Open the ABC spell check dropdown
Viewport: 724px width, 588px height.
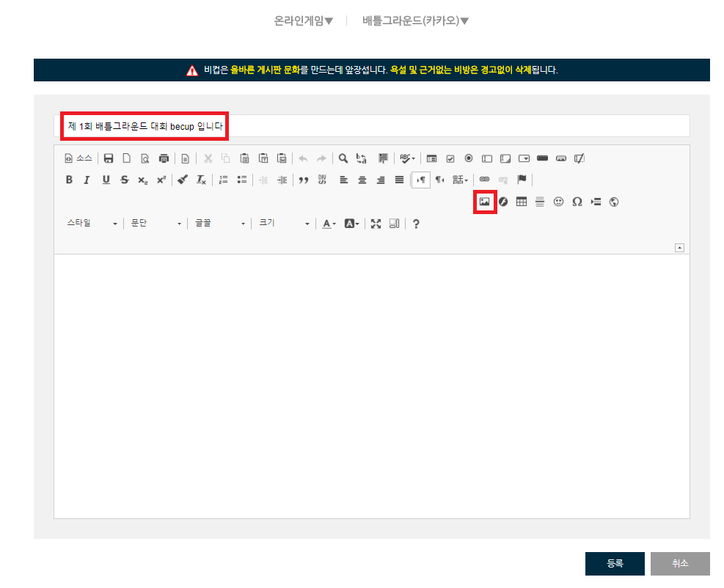(x=407, y=158)
